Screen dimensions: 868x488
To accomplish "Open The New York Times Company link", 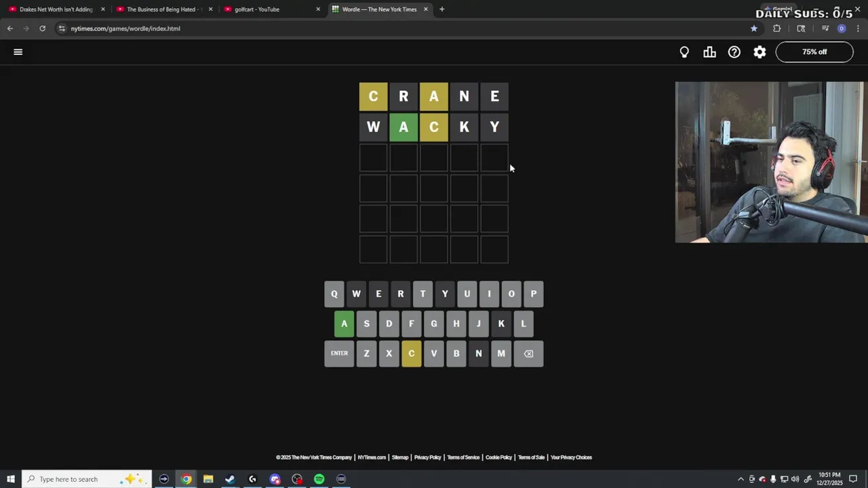I will pyautogui.click(x=314, y=457).
